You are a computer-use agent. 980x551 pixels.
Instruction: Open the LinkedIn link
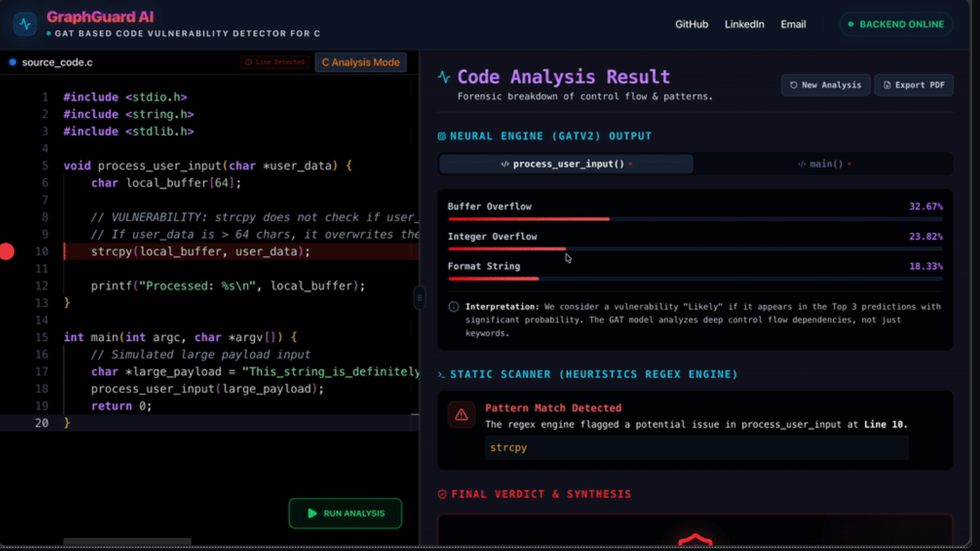click(744, 24)
